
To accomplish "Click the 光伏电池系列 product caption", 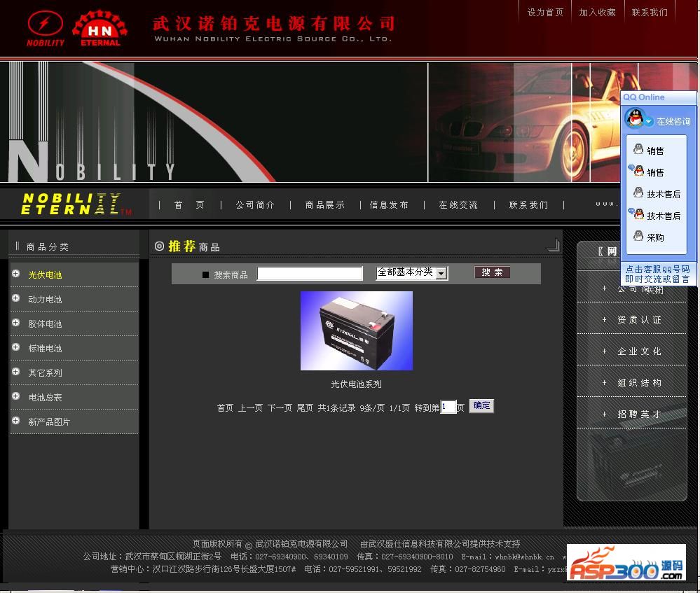I will (x=356, y=384).
